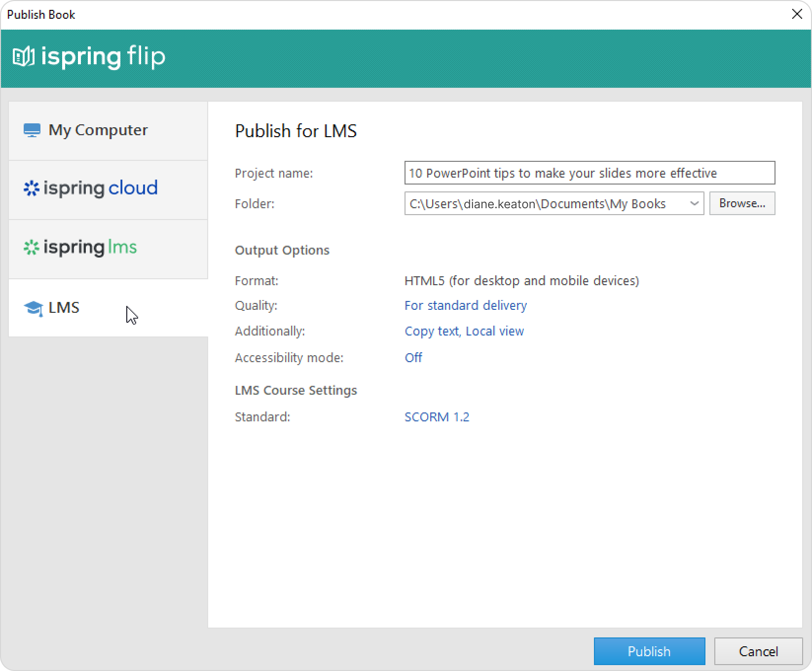Click into the Project name field
The width and height of the screenshot is (812, 671).
coord(589,173)
